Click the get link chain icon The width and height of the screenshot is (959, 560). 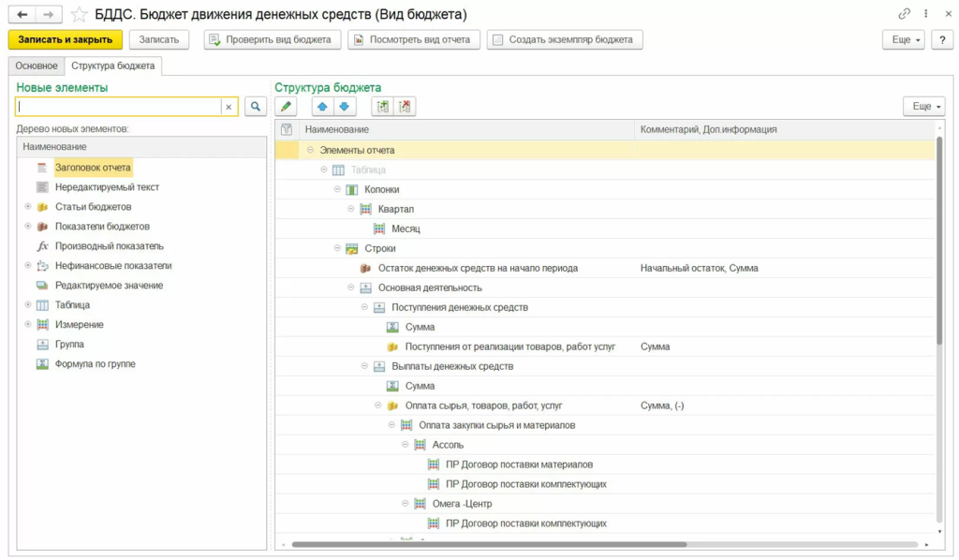click(904, 15)
